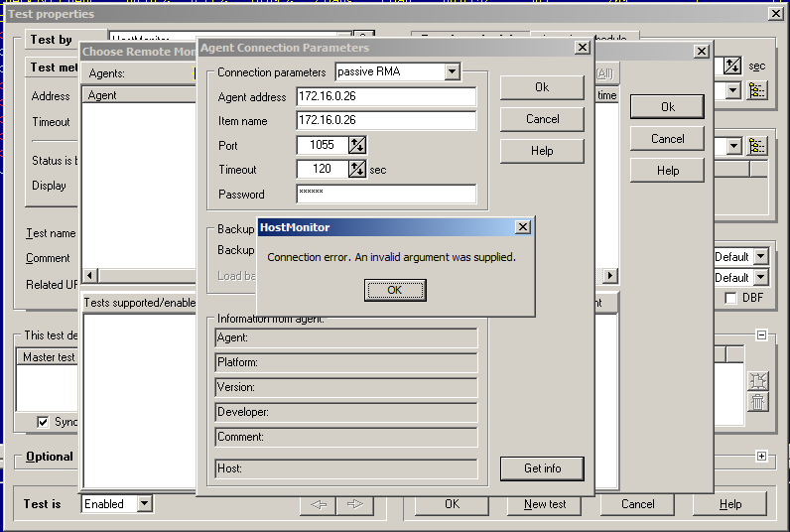Click the Get info button
The image size is (790, 532).
pyautogui.click(x=542, y=468)
